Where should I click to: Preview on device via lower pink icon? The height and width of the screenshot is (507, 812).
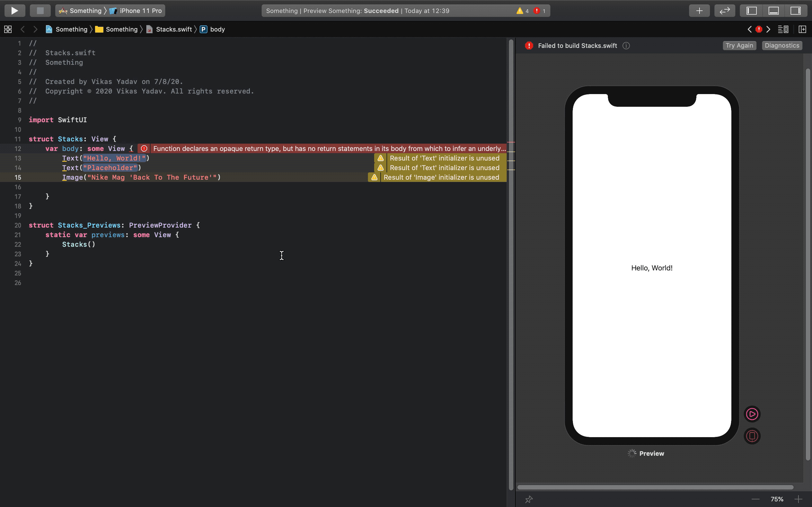pos(752,436)
